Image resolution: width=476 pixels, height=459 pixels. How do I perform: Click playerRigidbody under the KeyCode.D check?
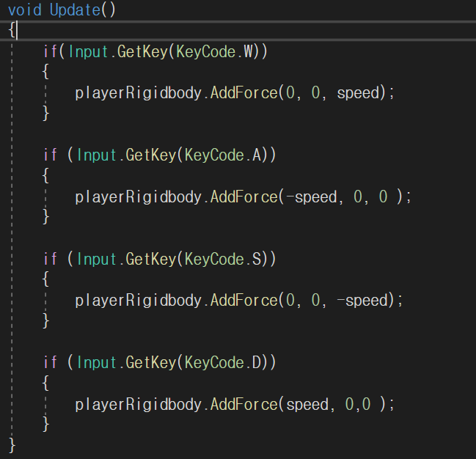point(138,404)
